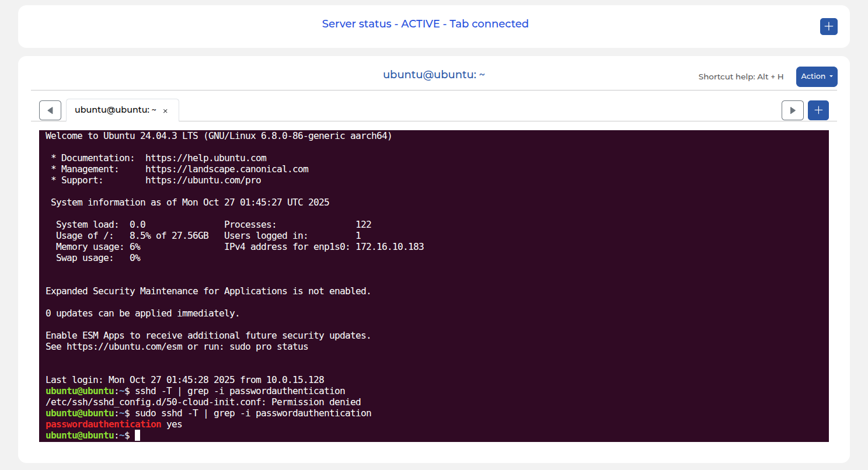This screenshot has width=868, height=470.
Task: Click the Shortcut help: Alt + H text
Action: click(741, 76)
